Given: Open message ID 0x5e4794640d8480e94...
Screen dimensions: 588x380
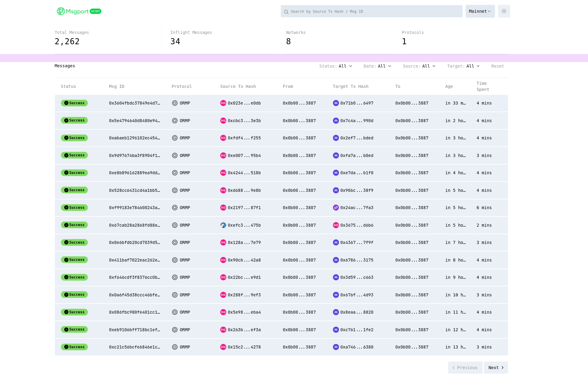Looking at the screenshot, I should click(x=135, y=121).
